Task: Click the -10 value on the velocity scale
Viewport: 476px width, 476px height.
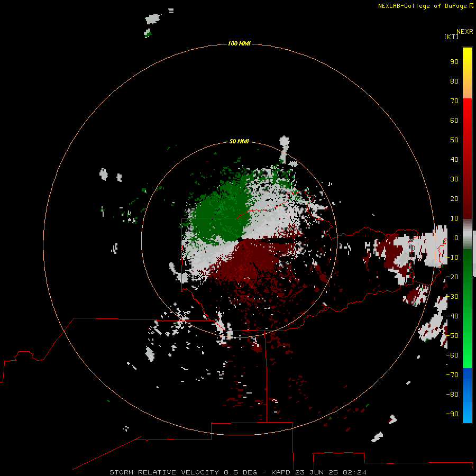Action: point(452,258)
